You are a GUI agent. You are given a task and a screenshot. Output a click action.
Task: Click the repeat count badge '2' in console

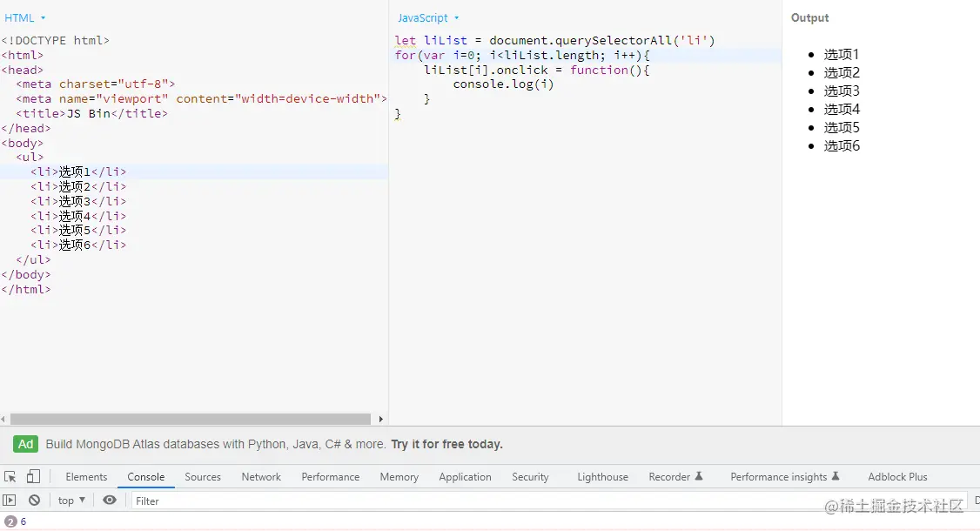[10, 521]
